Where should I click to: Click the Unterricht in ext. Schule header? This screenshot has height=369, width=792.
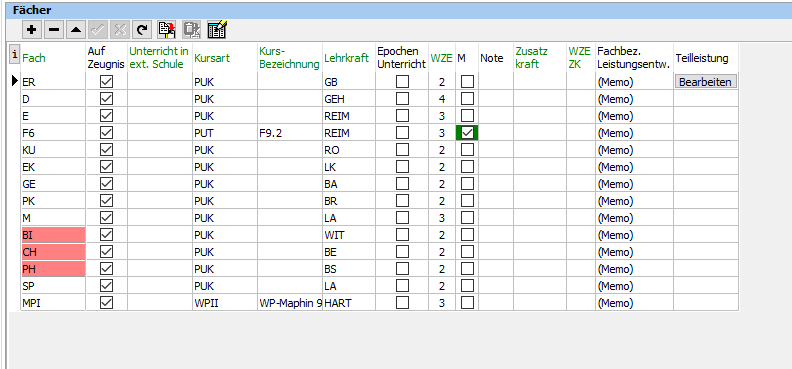coord(159,58)
